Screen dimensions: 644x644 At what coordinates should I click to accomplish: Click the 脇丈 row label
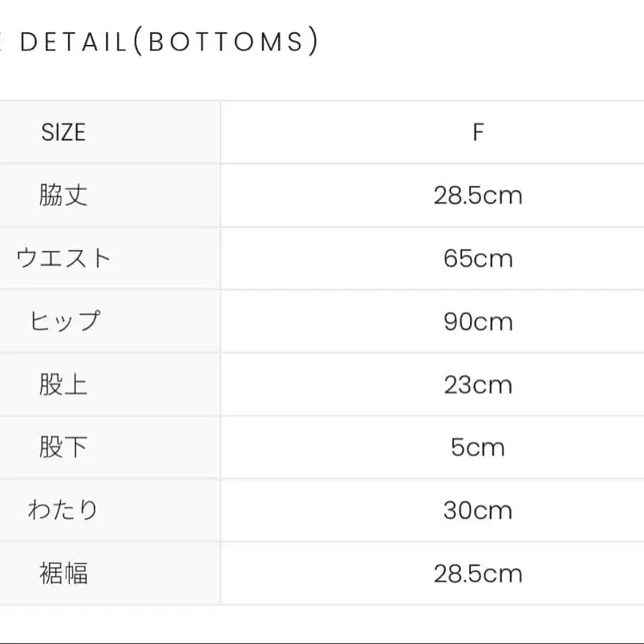63,195
